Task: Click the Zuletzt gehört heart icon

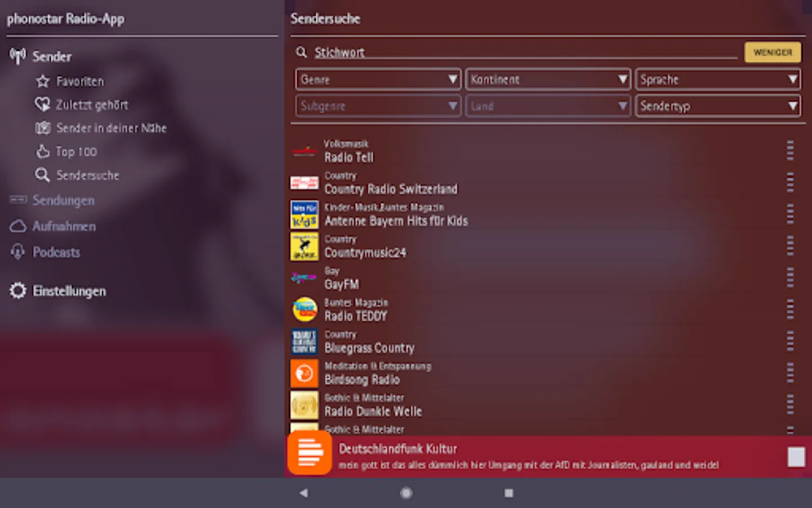Action: (x=42, y=104)
